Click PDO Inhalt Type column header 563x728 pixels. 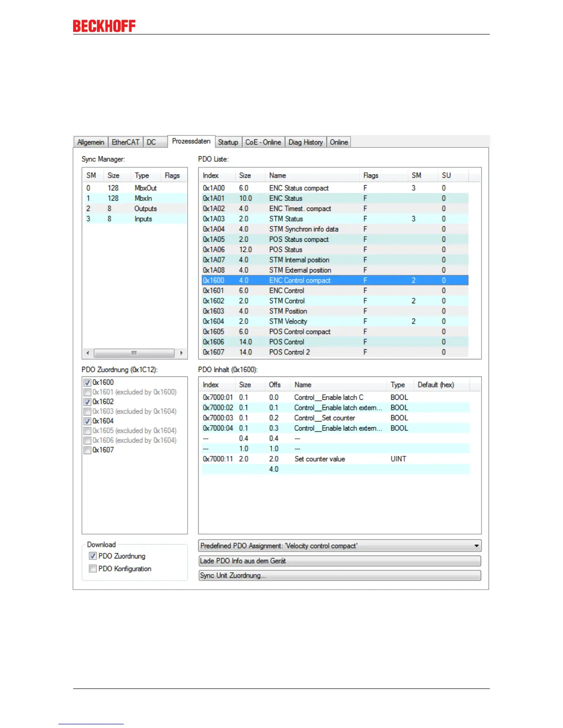pos(401,385)
